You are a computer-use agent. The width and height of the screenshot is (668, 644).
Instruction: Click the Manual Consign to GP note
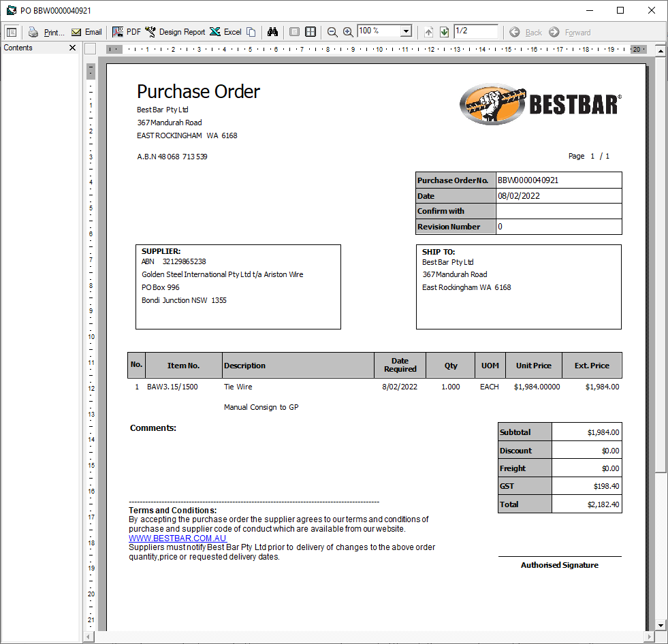pos(261,407)
